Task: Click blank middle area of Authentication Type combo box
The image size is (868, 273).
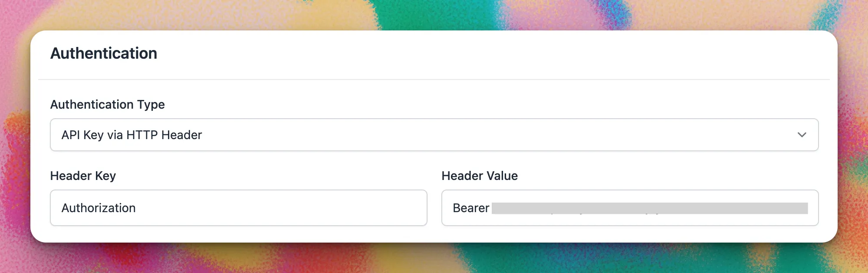Action: click(x=477, y=135)
